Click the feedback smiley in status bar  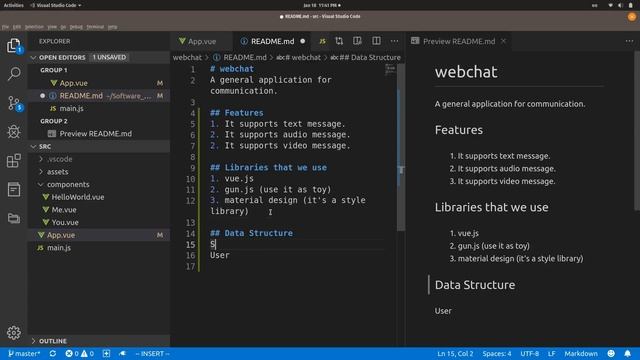point(611,353)
